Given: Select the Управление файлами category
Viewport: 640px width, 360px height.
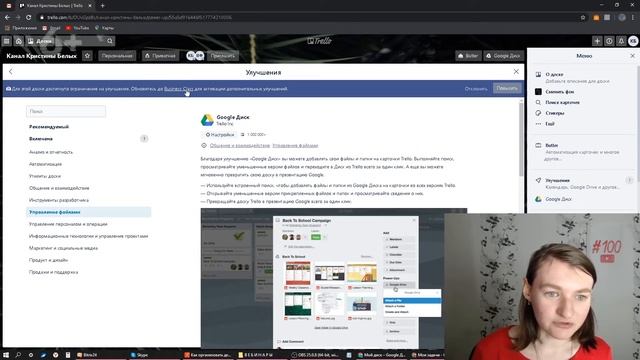Looking at the screenshot, I should [x=89, y=212].
